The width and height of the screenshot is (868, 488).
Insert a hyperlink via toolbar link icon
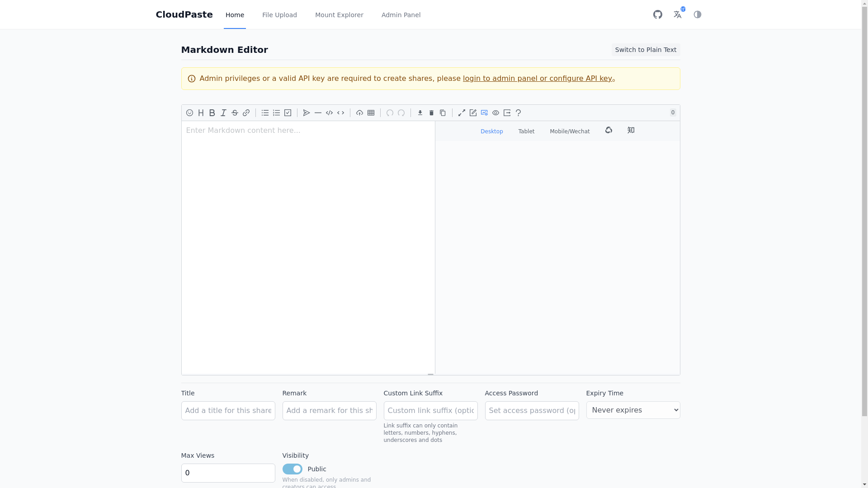[x=246, y=113]
